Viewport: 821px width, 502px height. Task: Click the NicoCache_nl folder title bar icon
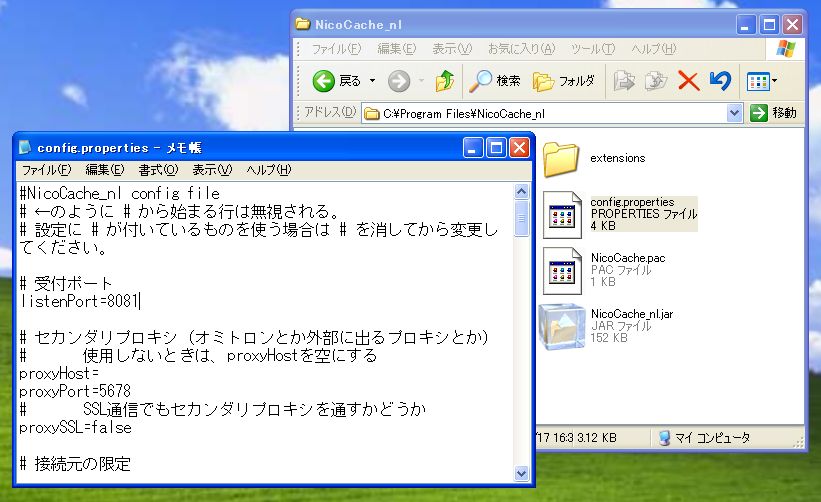pos(302,24)
